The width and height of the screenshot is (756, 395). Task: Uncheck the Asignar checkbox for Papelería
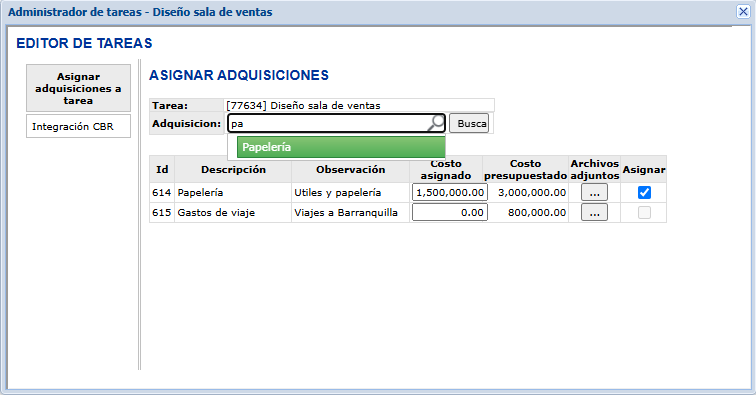644,192
